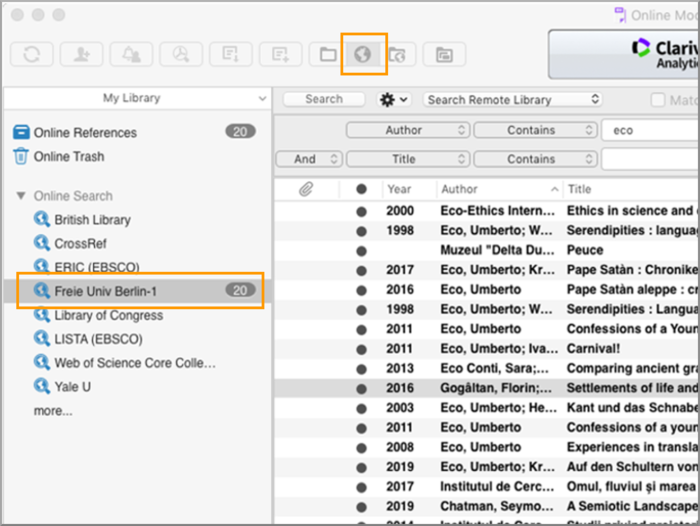
Task: Click the paperclip attachment column header
Action: click(x=306, y=189)
